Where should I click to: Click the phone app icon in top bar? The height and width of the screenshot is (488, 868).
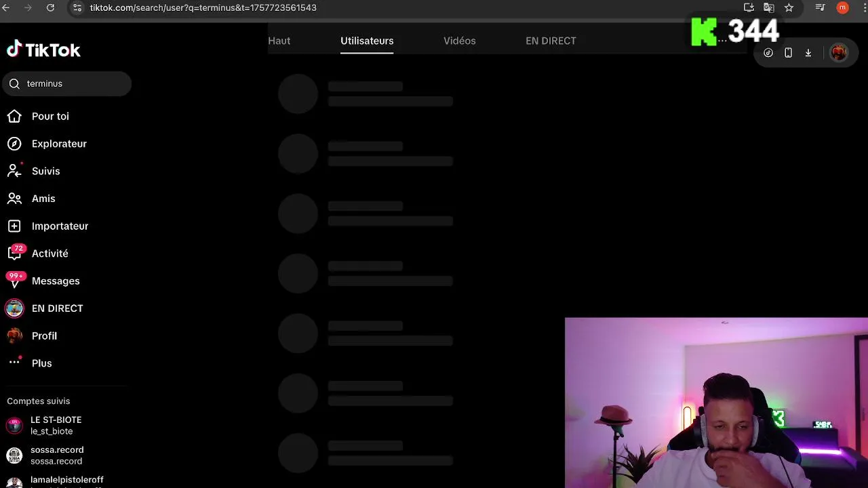[x=788, y=53]
